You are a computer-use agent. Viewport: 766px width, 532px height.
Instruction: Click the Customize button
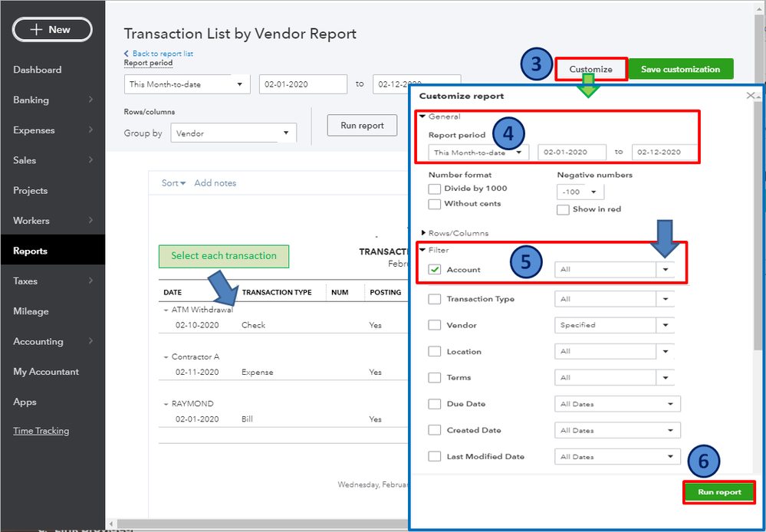coord(590,69)
